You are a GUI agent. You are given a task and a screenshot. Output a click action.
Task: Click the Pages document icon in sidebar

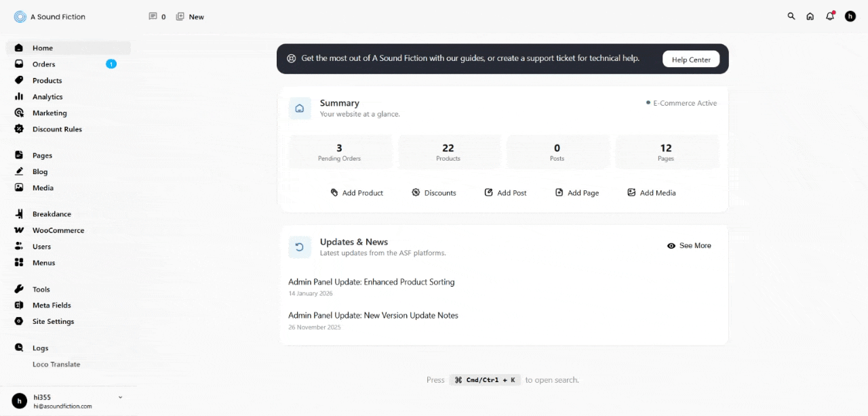point(19,155)
